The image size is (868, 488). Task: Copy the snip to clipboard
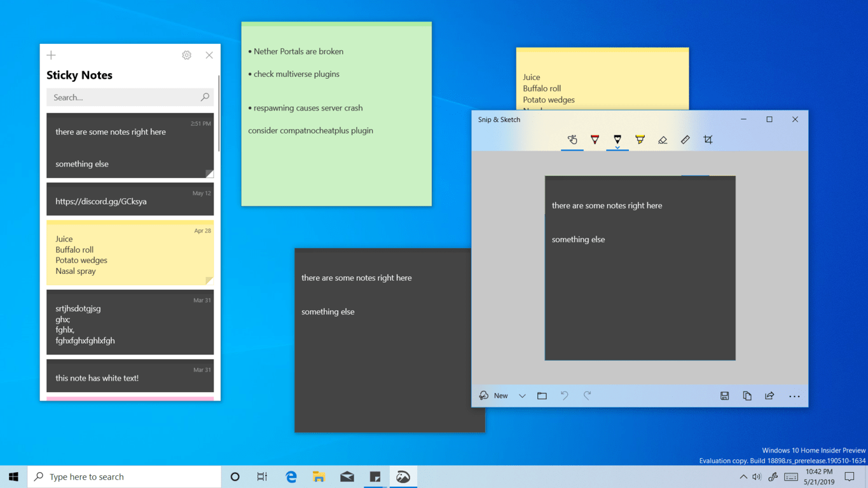(747, 396)
